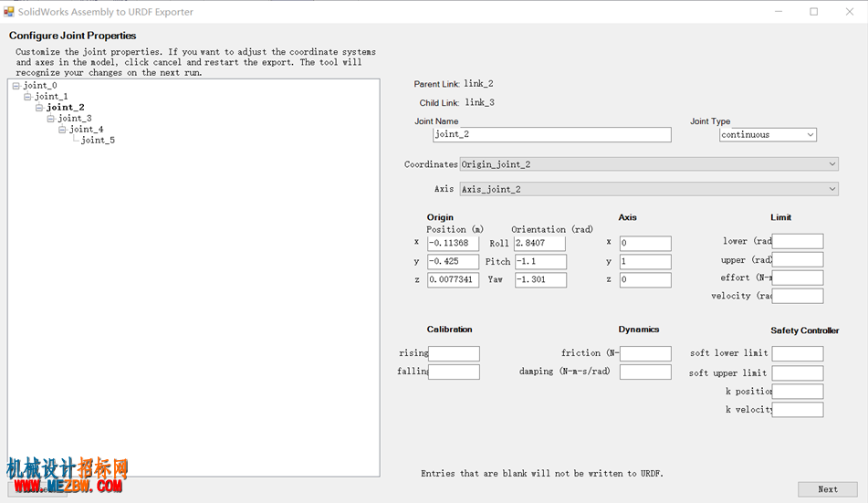This screenshot has height=503, width=868.
Task: Click the soft lower limit field
Action: coord(798,353)
